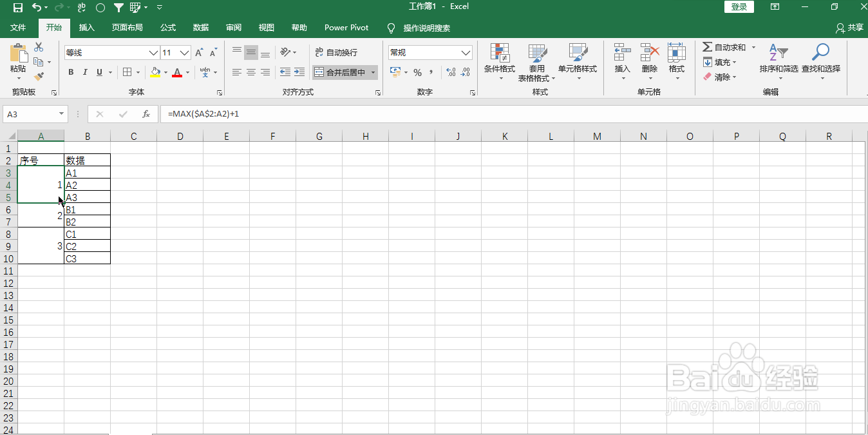
Task: Expand the 合并后居中 dropdown arrow
Action: pos(373,72)
